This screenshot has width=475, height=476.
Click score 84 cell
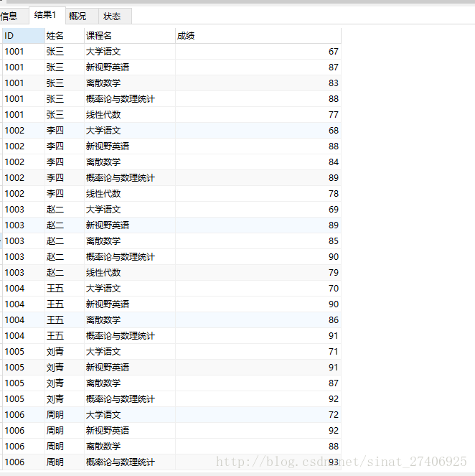(x=258, y=162)
